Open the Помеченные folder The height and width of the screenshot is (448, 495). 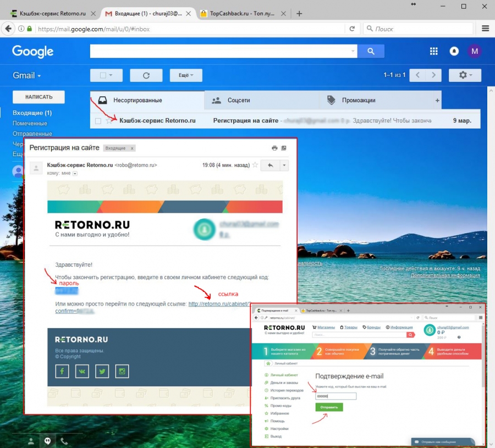coord(30,123)
